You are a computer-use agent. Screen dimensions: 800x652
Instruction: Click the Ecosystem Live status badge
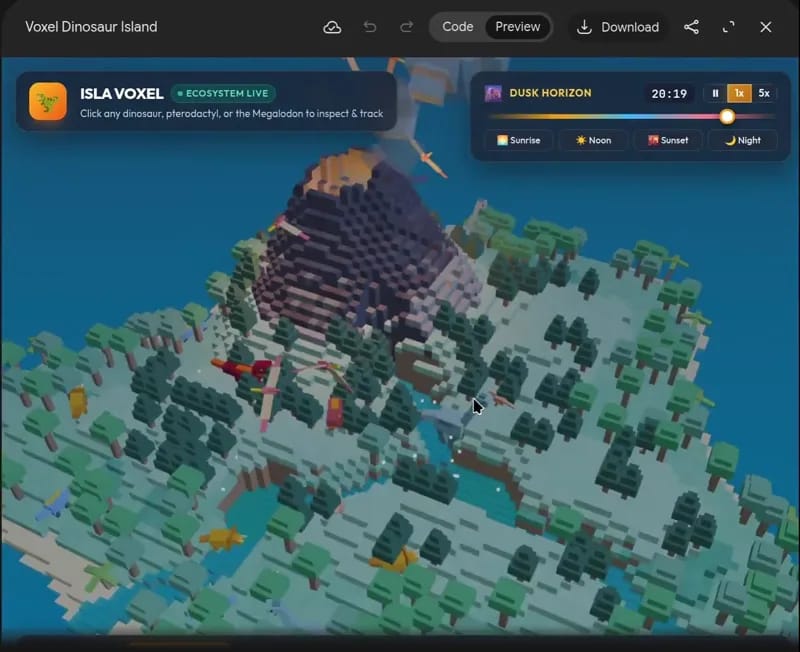click(x=223, y=93)
